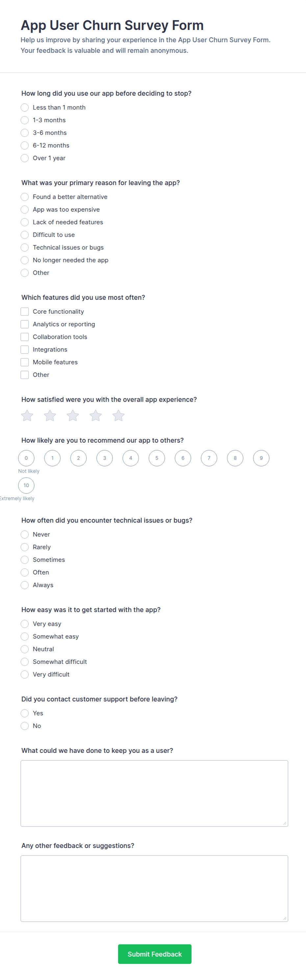Image resolution: width=306 pixels, height=980 pixels.
Task: Tick the Integrations checkbox
Action: [25, 350]
